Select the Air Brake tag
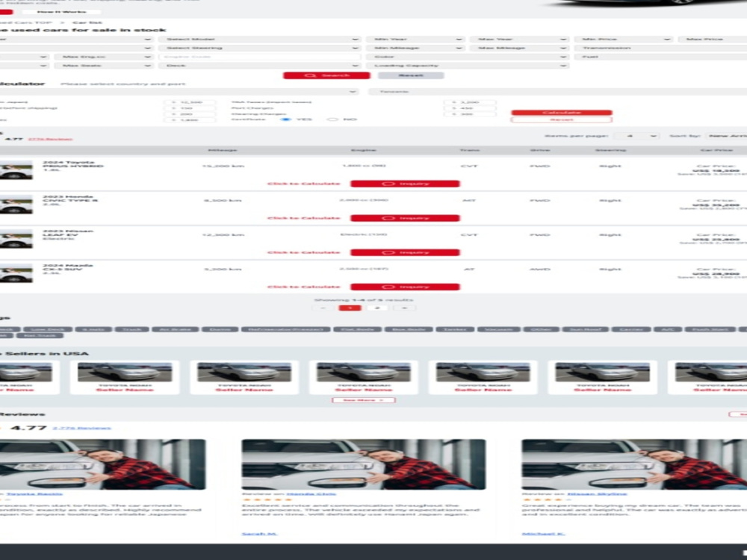This screenshot has height=560, width=747. pos(176,329)
